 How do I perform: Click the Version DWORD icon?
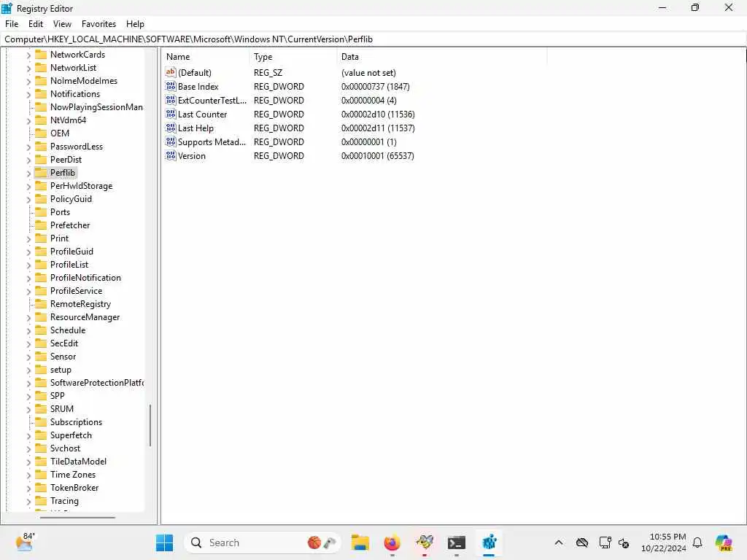click(171, 155)
